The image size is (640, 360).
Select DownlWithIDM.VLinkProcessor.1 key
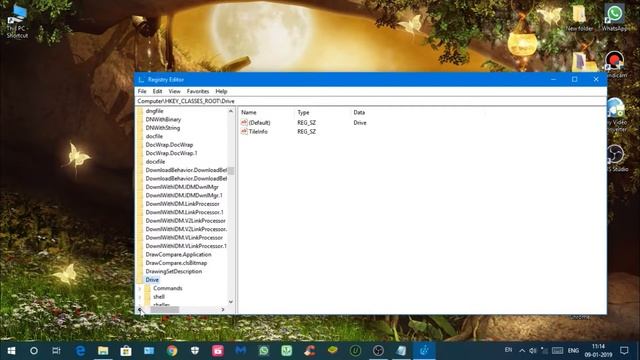(x=186, y=246)
